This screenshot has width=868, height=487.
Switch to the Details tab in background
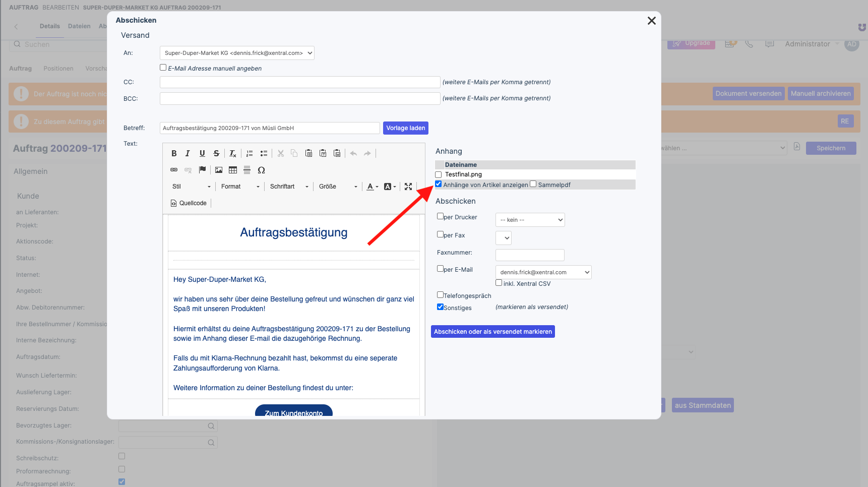pyautogui.click(x=50, y=26)
